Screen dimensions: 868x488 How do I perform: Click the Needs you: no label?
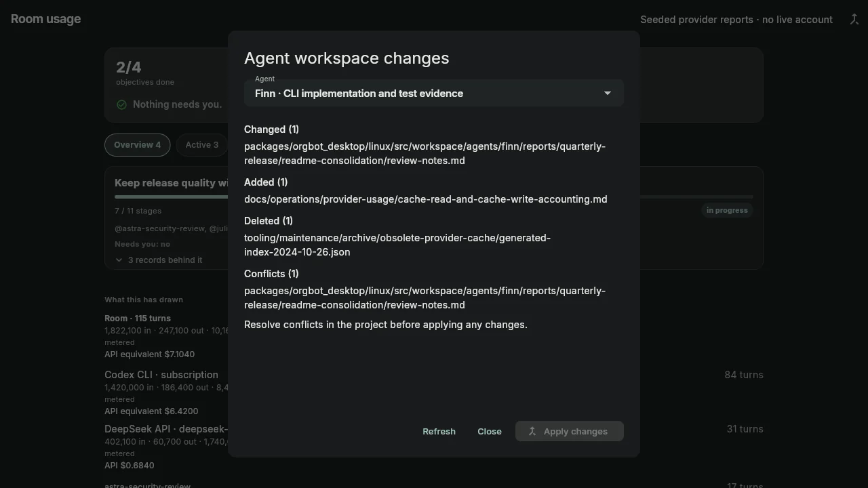tap(142, 244)
